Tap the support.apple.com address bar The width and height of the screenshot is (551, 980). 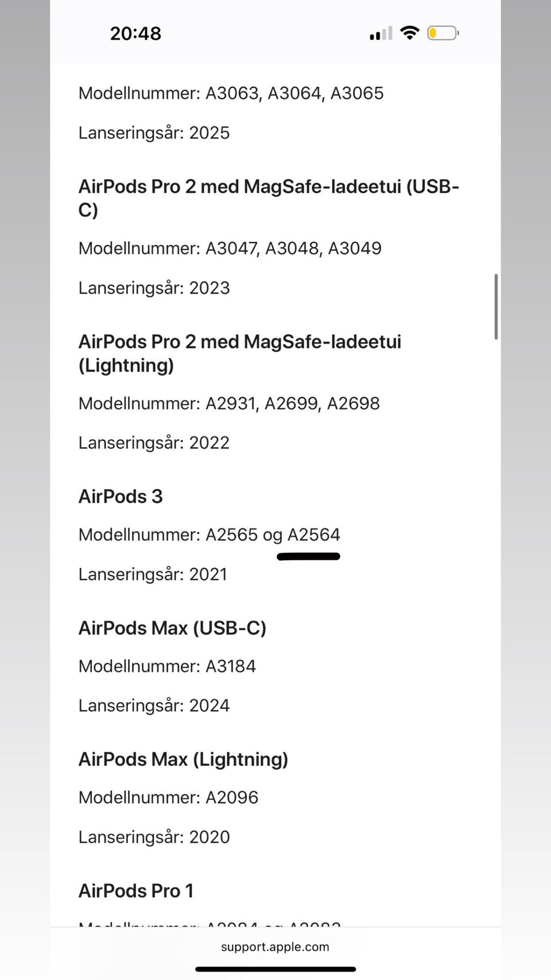[x=275, y=947]
